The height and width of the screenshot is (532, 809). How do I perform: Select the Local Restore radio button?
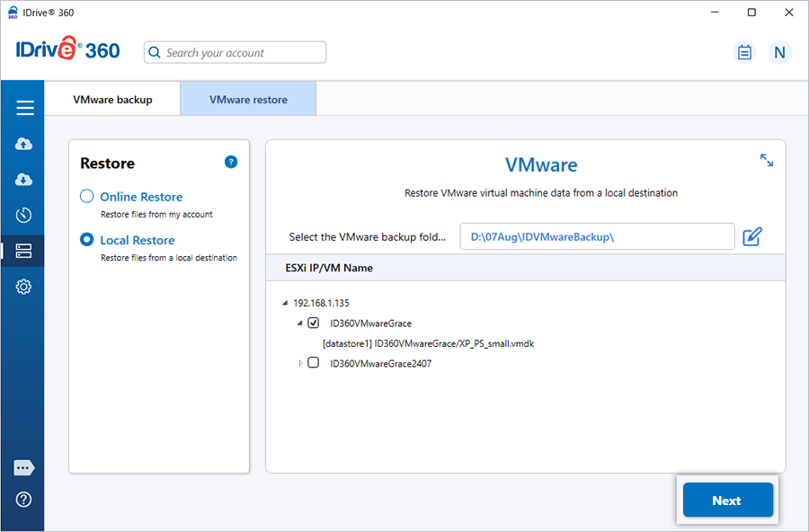[86, 239]
